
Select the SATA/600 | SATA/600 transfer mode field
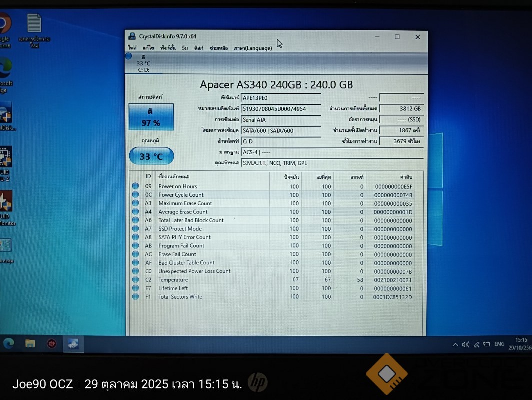tap(281, 130)
